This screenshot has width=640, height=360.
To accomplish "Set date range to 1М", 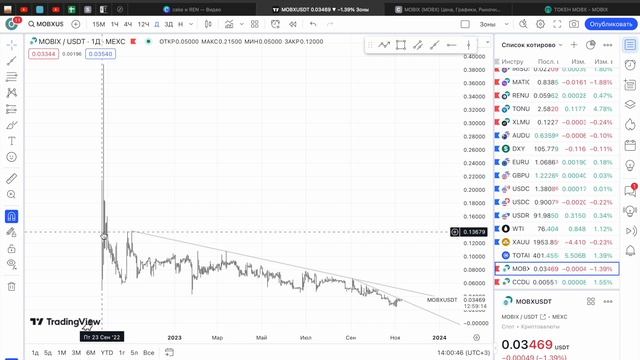I will (x=62, y=353).
